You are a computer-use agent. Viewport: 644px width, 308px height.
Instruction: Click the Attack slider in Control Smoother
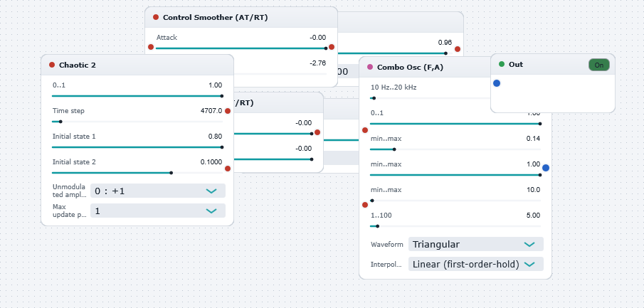click(x=241, y=48)
